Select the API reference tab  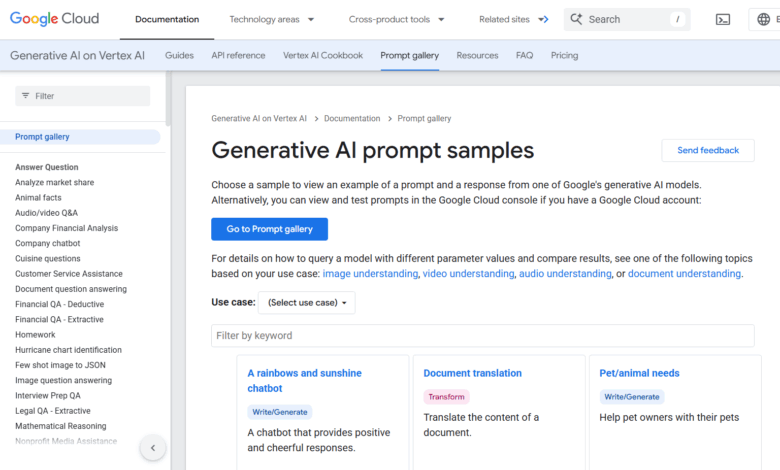click(x=238, y=55)
